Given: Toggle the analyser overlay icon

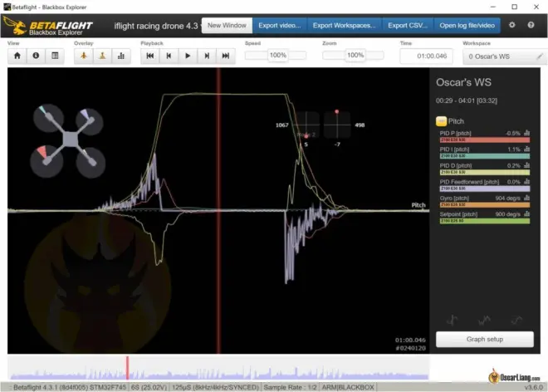Looking at the screenshot, I should (121, 56).
